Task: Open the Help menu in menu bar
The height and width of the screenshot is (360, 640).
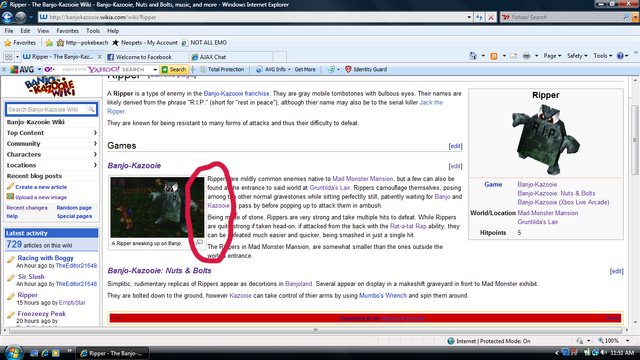Action: coord(113,31)
